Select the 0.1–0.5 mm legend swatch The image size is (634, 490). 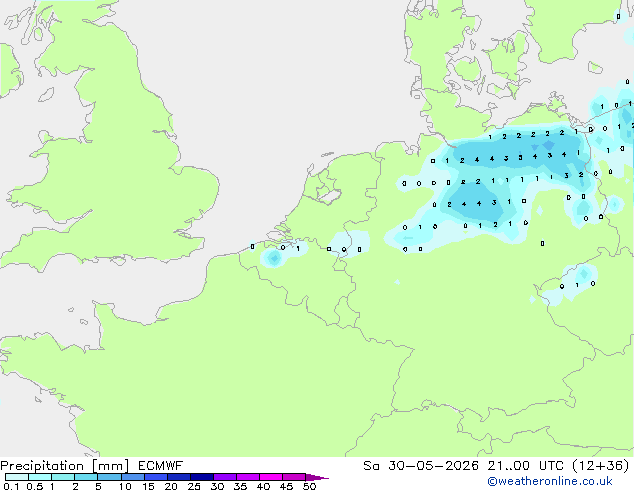click(x=17, y=477)
